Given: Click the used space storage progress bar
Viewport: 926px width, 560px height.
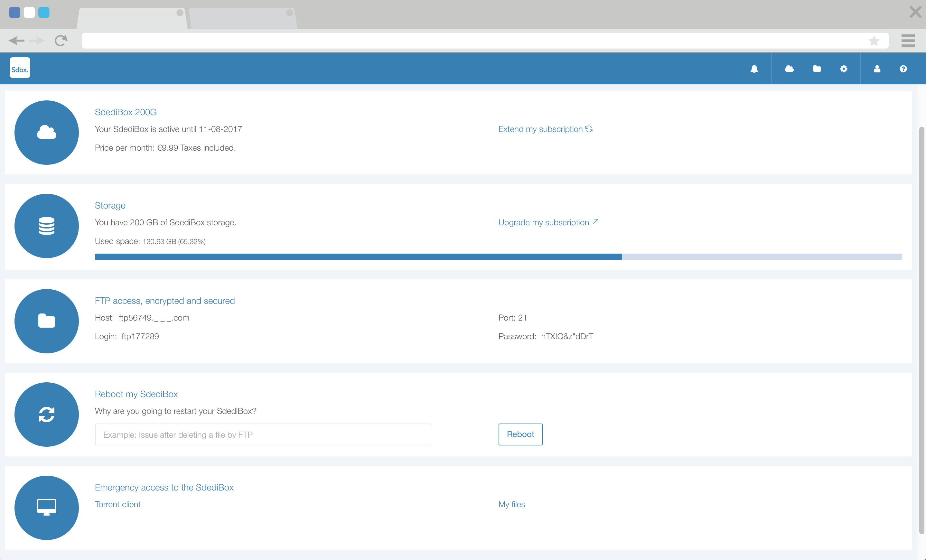Looking at the screenshot, I should tap(498, 257).
